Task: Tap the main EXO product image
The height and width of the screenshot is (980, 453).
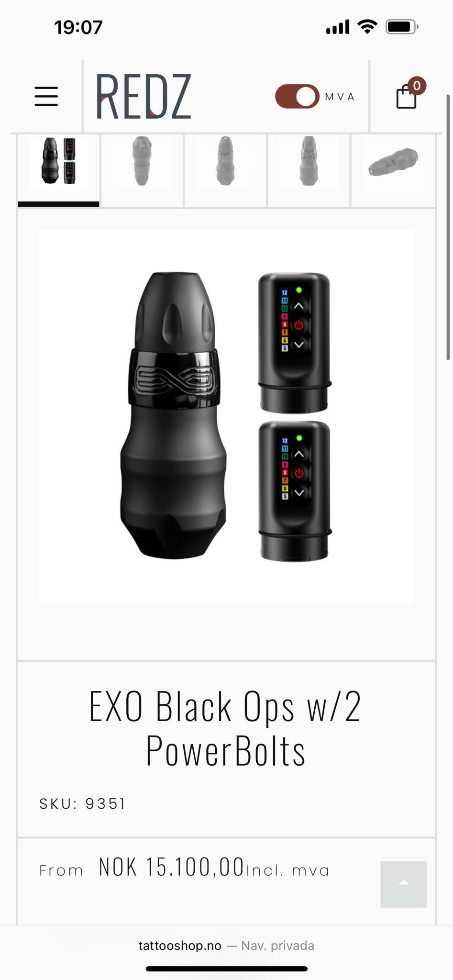Action: pos(226,417)
